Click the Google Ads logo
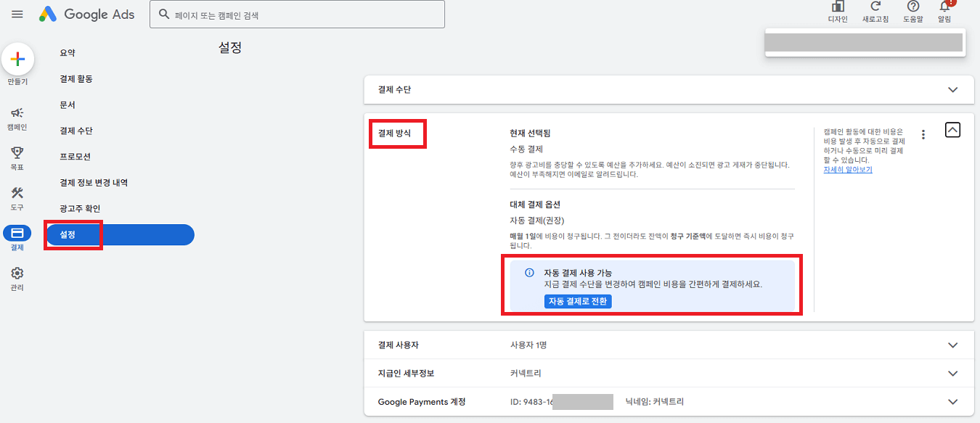980x423 pixels. 87,15
